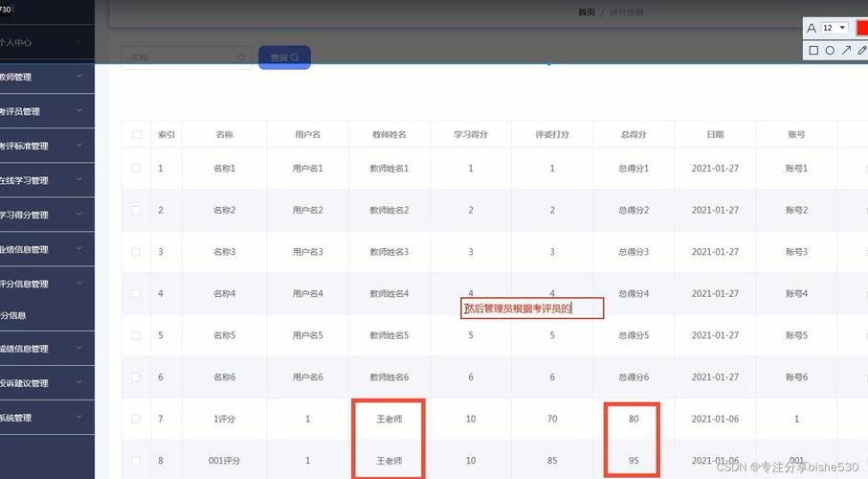Toggle the select-all checkbox in table header
The width and height of the screenshot is (868, 479).
pyautogui.click(x=137, y=134)
